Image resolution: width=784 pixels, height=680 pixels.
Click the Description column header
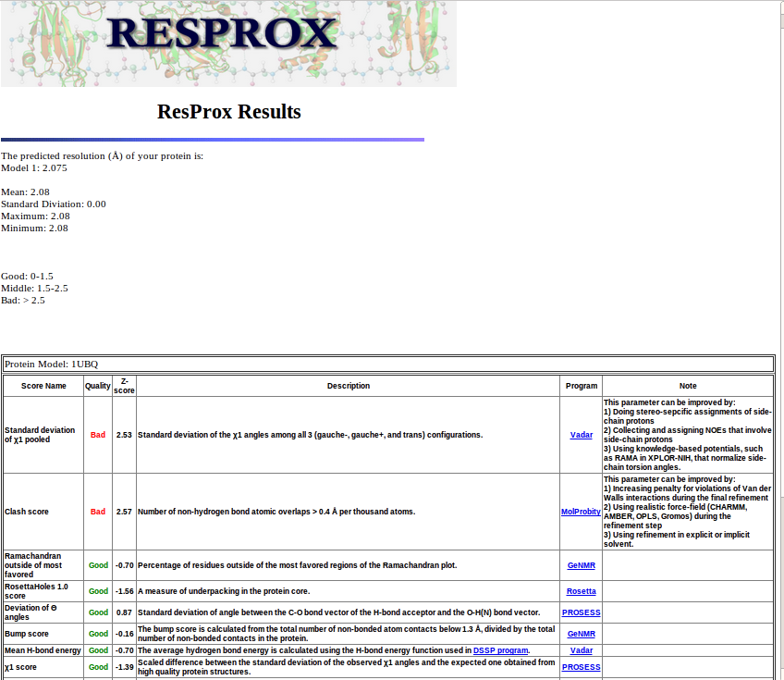(x=349, y=386)
